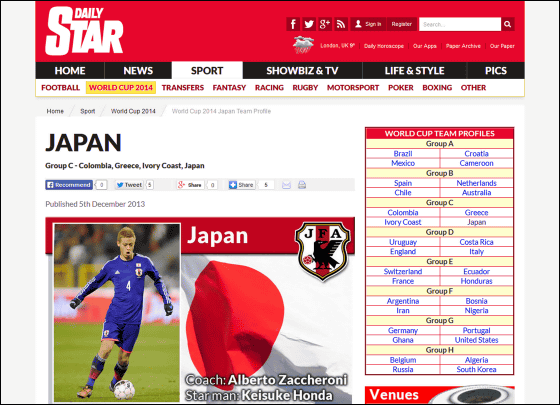Click the search magnifier button
Viewport: 560px width, 405px height.
(x=508, y=24)
